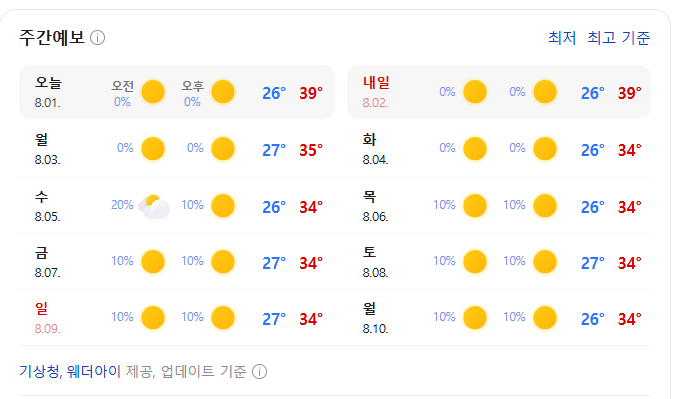Select the 오늘 8.01. forecast card
This screenshot has height=399, width=684.
[x=177, y=92]
